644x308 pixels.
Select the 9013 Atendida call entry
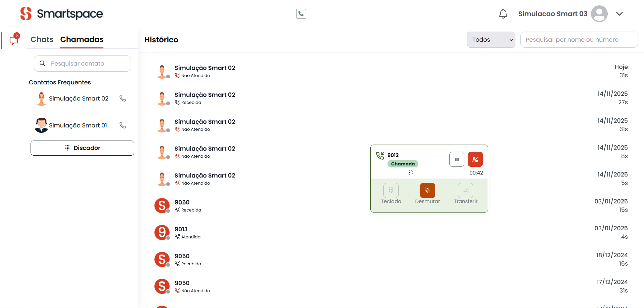181,232
